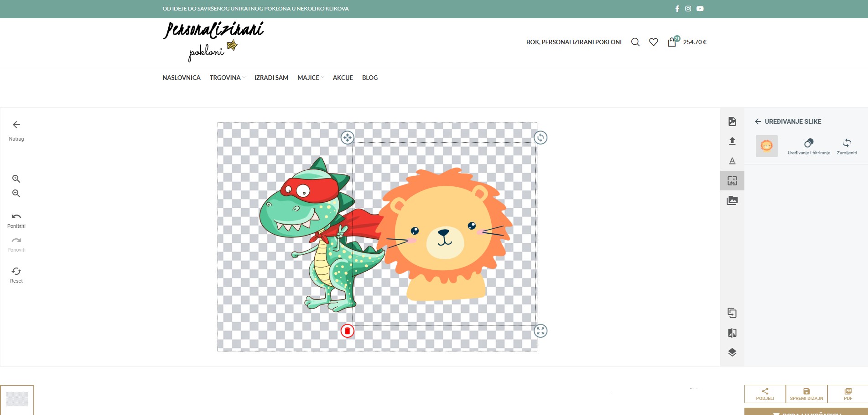Click Spremi dizajn to save design
Image resolution: width=868 pixels, height=415 pixels.
[x=806, y=394]
